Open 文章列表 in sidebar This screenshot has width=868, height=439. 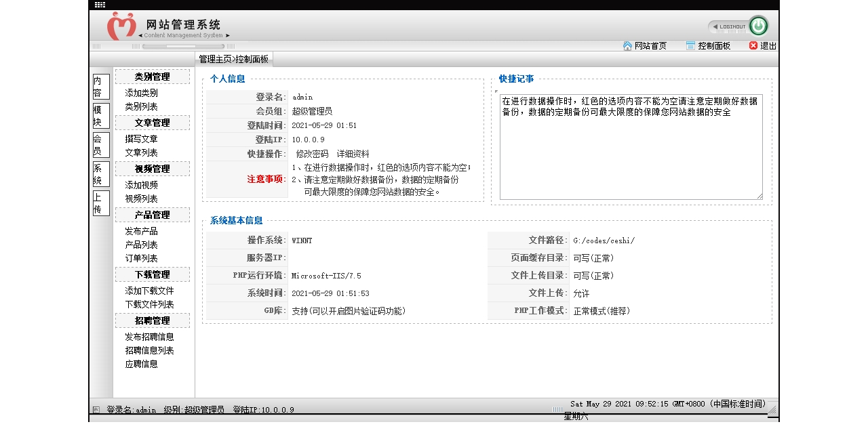click(141, 153)
